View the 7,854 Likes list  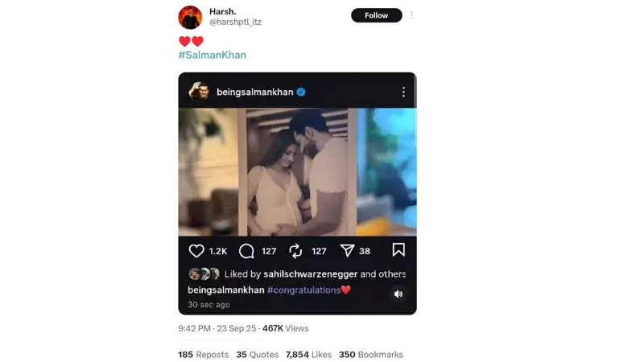click(308, 355)
